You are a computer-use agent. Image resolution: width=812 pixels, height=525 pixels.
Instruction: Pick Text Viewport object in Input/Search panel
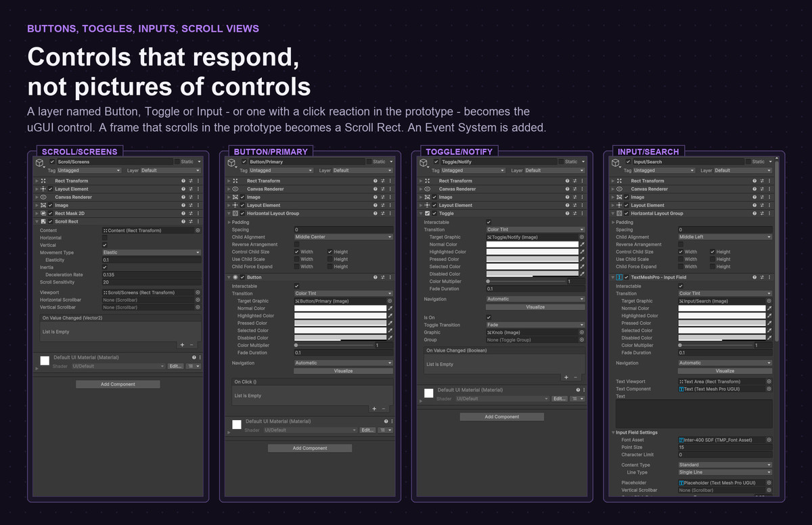pyautogui.click(x=769, y=382)
